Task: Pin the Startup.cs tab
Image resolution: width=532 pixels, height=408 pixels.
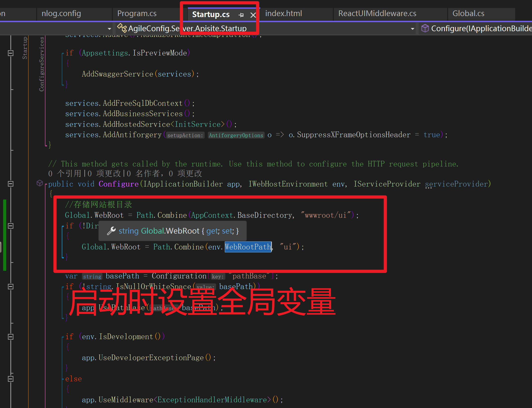Action: coord(241,15)
